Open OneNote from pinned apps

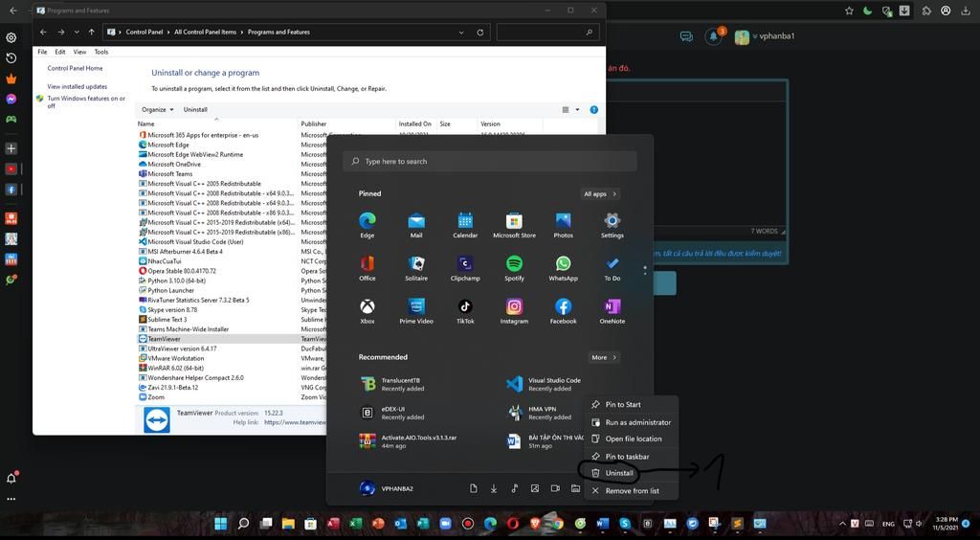612,310
